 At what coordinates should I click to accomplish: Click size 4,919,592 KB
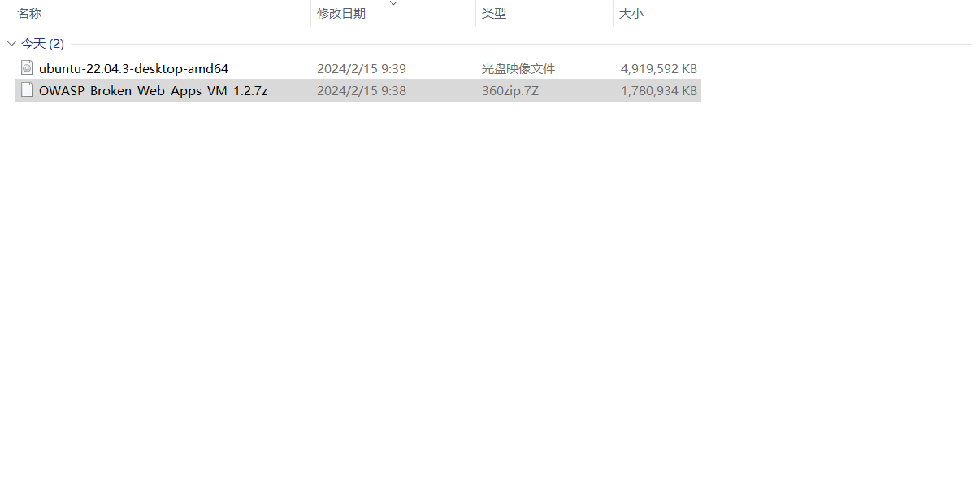659,69
